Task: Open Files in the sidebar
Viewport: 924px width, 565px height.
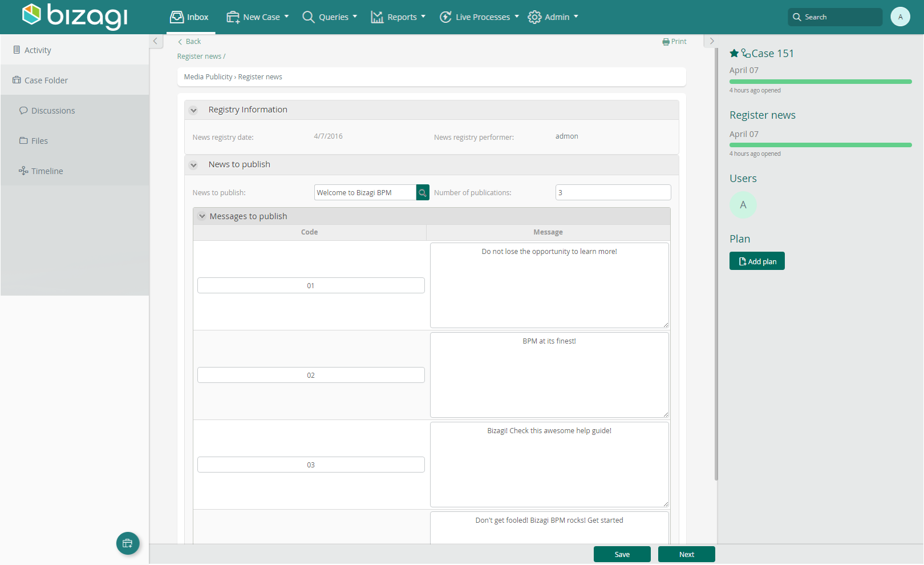Action: pos(75,140)
